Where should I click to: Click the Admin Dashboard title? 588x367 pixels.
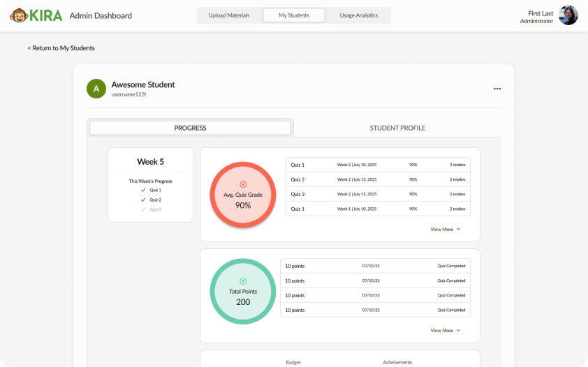click(101, 16)
